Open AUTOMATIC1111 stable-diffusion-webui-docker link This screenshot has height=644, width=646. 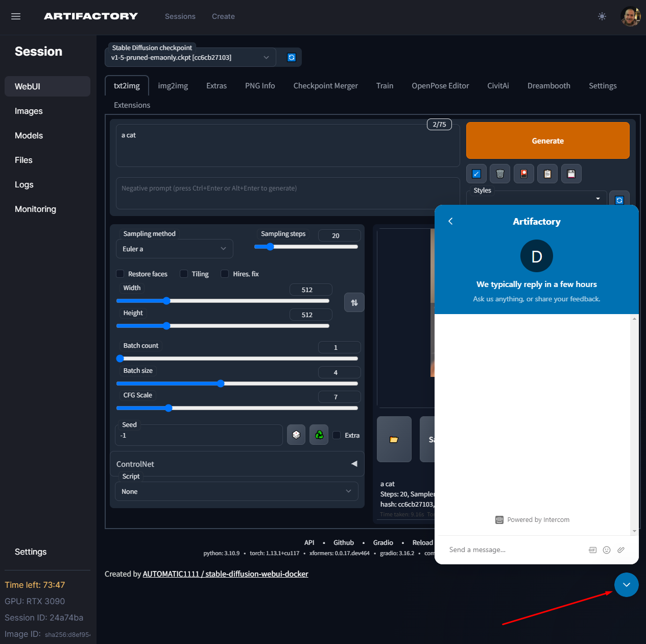pos(225,574)
